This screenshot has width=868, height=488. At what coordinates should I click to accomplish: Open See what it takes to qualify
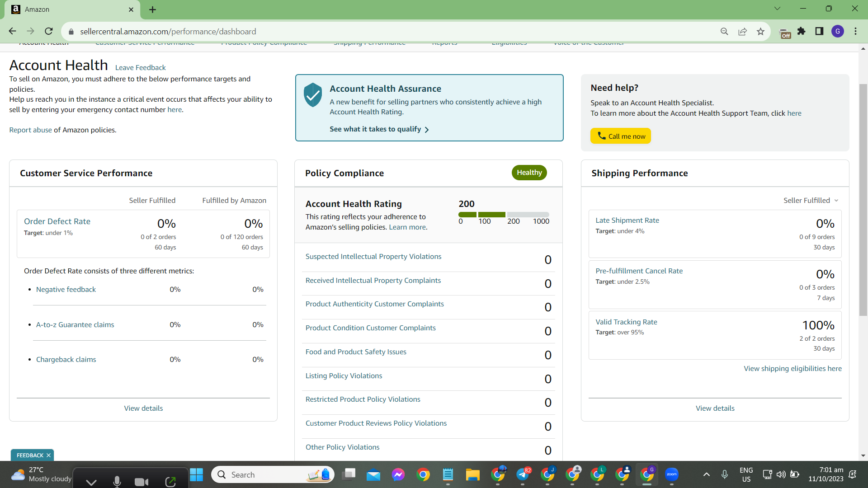coord(379,129)
